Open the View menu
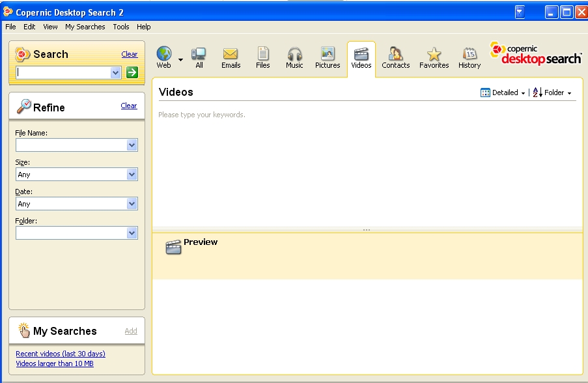The width and height of the screenshot is (588, 383). (x=50, y=27)
